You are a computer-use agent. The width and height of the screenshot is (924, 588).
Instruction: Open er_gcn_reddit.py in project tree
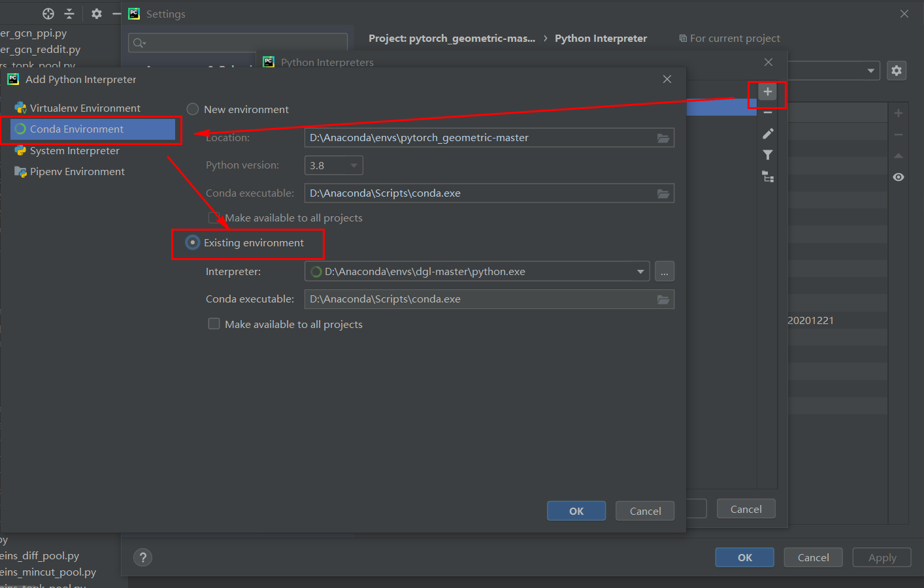click(x=41, y=50)
